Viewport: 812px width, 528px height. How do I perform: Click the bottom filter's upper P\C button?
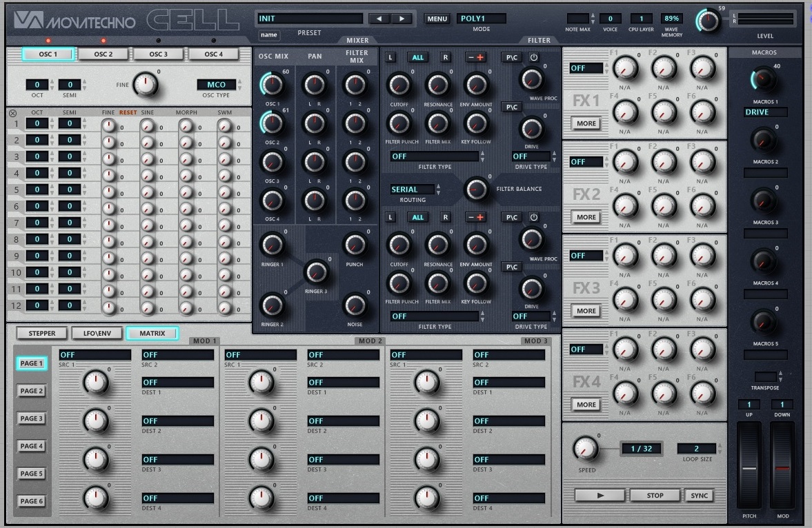pos(512,217)
